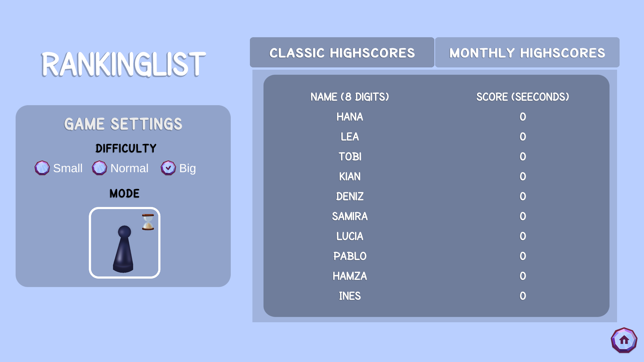This screenshot has height=362, width=644.
Task: Click TOBI in the ranking list
Action: 350,156
